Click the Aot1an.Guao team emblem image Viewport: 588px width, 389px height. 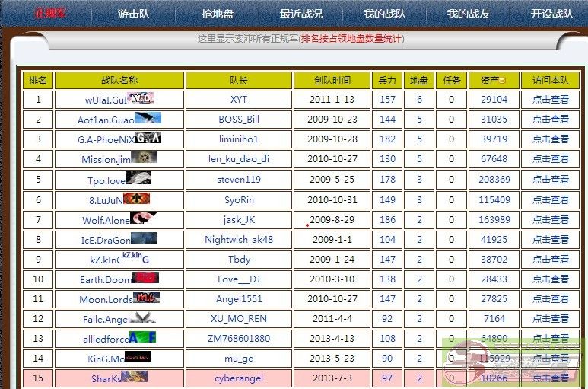[x=148, y=118]
